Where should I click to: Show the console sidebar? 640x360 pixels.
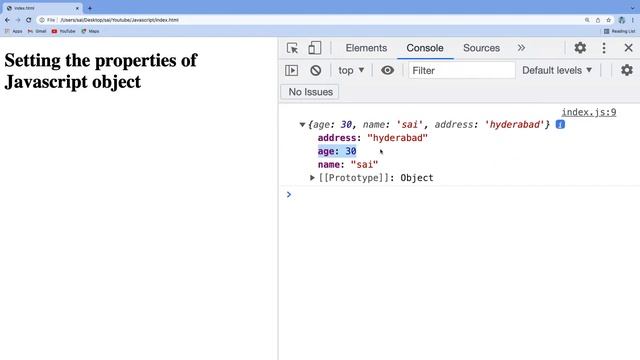pyautogui.click(x=291, y=70)
